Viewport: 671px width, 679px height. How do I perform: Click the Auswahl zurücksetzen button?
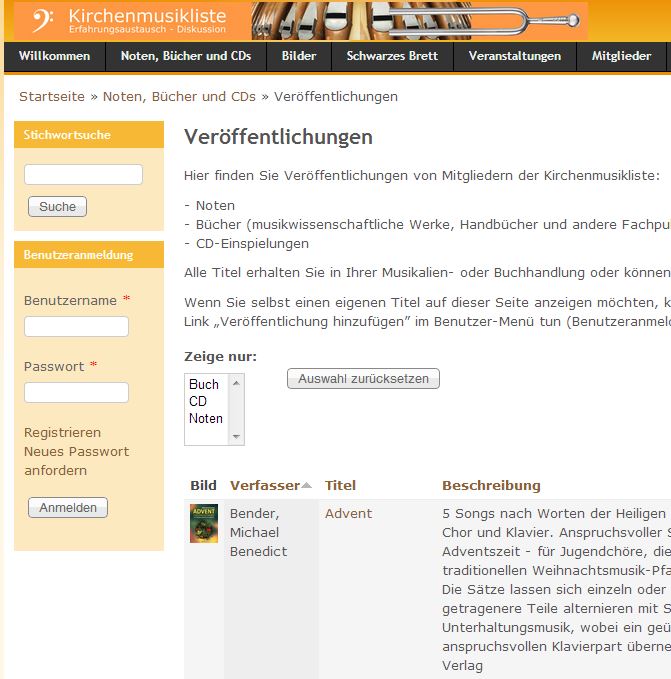[x=363, y=379]
